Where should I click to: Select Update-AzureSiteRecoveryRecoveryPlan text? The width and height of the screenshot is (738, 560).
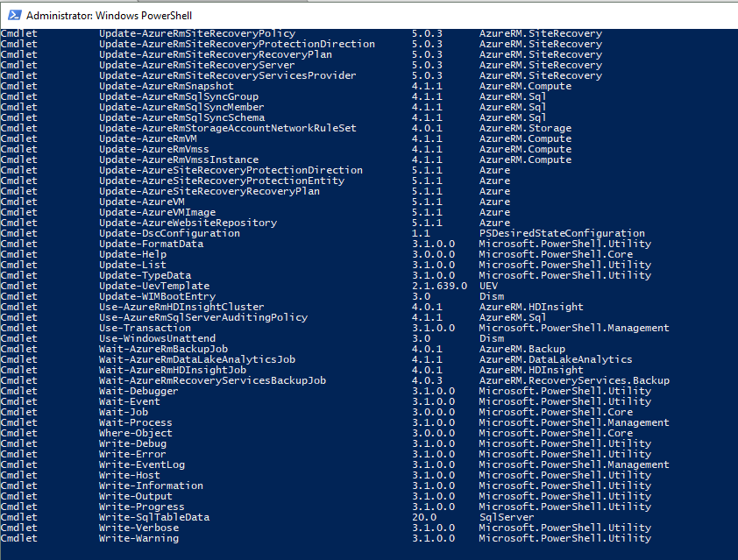[x=209, y=191]
